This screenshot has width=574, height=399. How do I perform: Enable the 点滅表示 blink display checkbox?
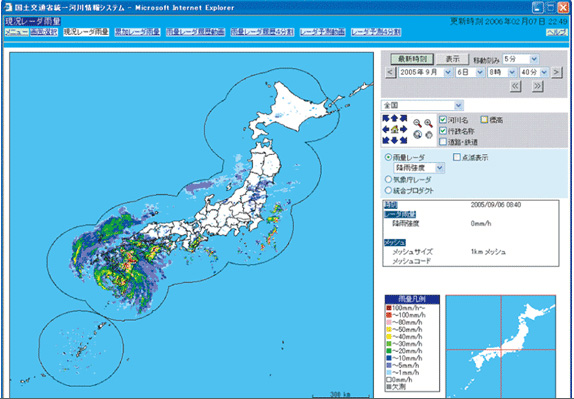pos(457,157)
